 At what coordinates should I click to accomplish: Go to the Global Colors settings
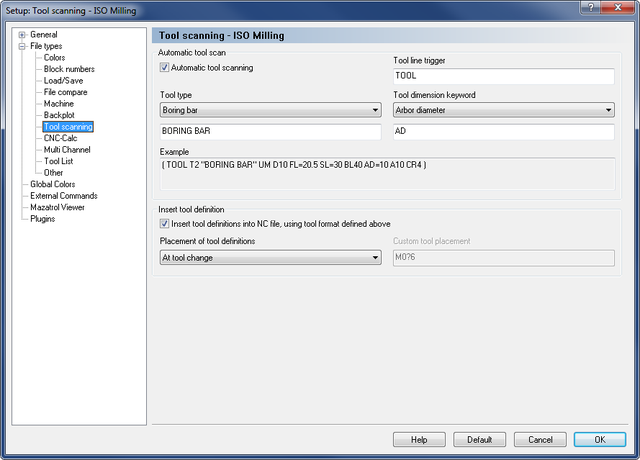click(53, 184)
